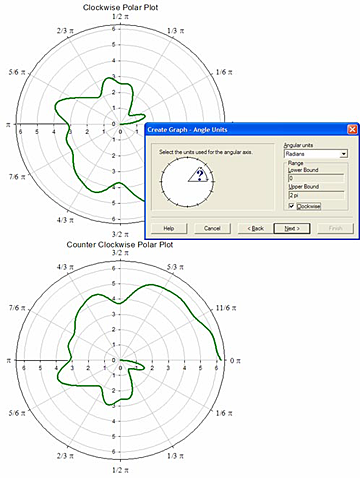Click the 'Select the units used' instruction text

tap(206, 152)
